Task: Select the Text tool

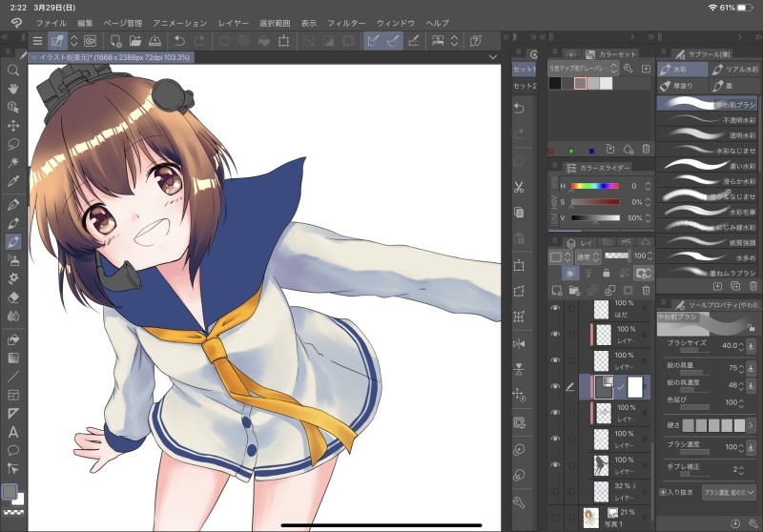Action: pos(13,432)
